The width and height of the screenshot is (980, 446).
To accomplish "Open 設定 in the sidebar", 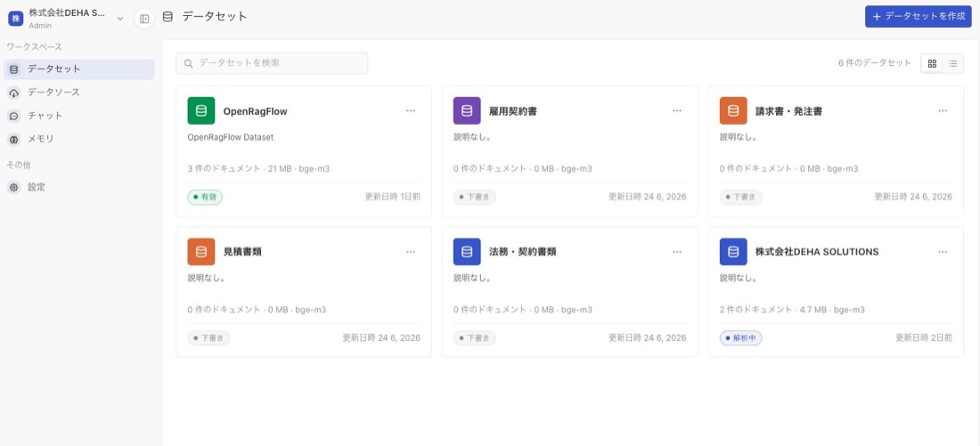I will (79, 187).
